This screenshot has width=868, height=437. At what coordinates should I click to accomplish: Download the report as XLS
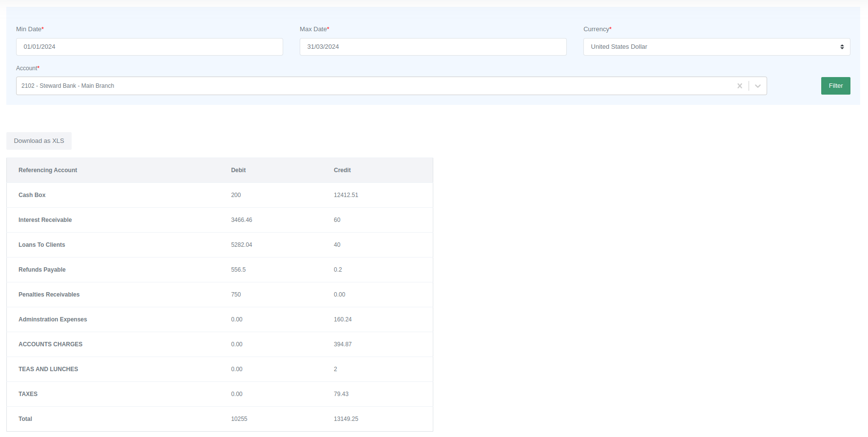coord(39,141)
